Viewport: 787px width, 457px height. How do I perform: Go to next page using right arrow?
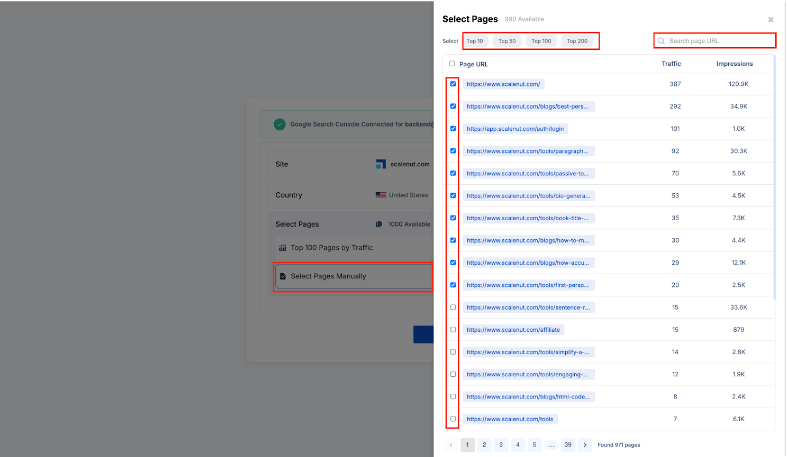click(585, 445)
